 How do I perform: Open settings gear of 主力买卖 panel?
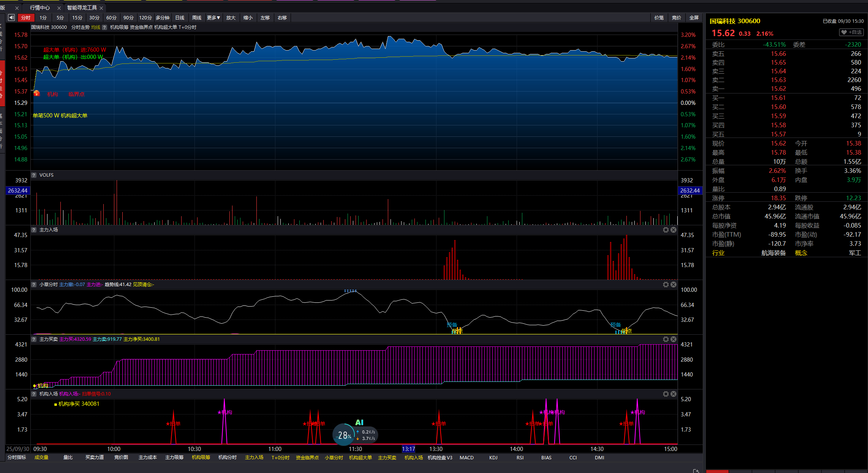click(x=666, y=339)
